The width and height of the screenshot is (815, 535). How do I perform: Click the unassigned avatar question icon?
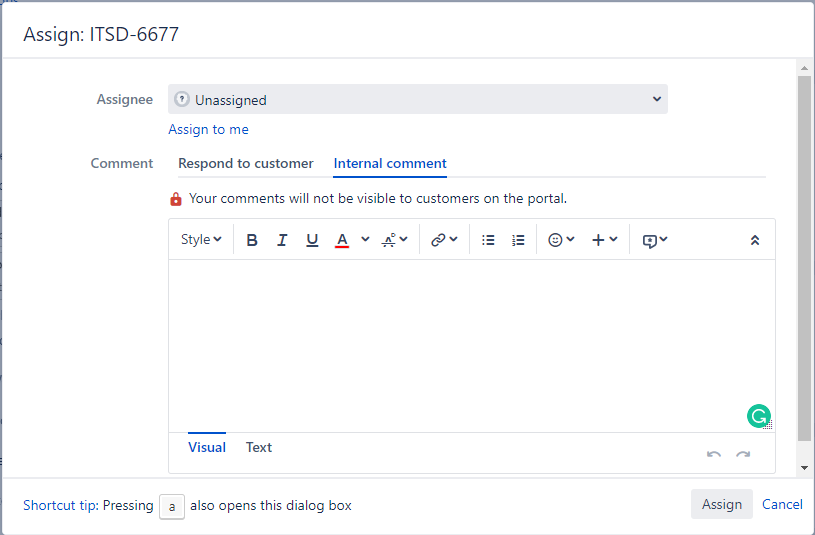click(x=181, y=99)
